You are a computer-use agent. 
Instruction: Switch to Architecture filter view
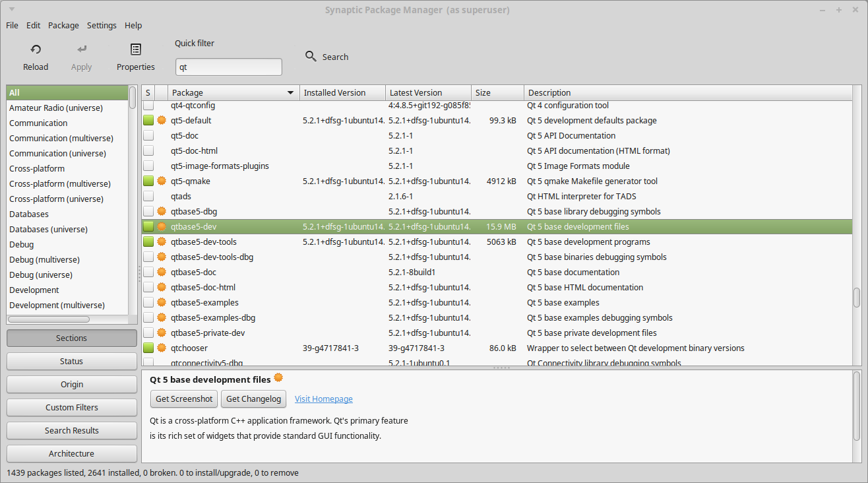point(72,454)
